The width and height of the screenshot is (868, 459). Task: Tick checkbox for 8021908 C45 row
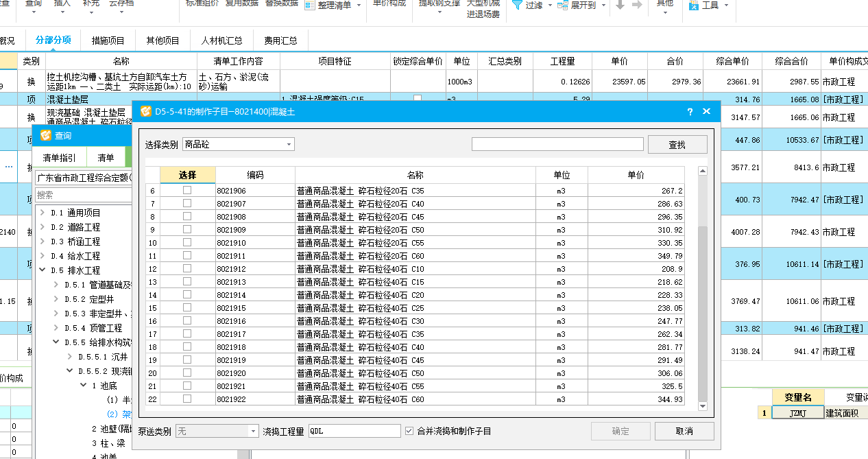(186, 217)
